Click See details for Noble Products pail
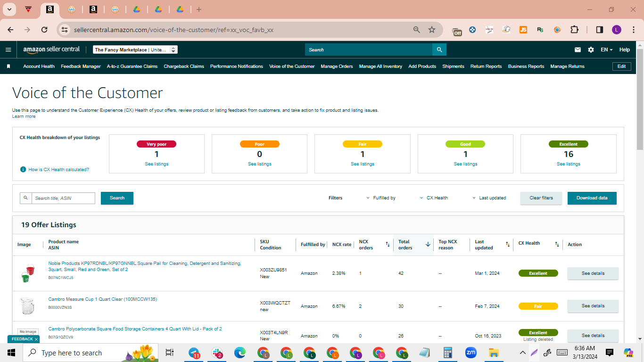This screenshot has width=644, height=362. [593, 273]
